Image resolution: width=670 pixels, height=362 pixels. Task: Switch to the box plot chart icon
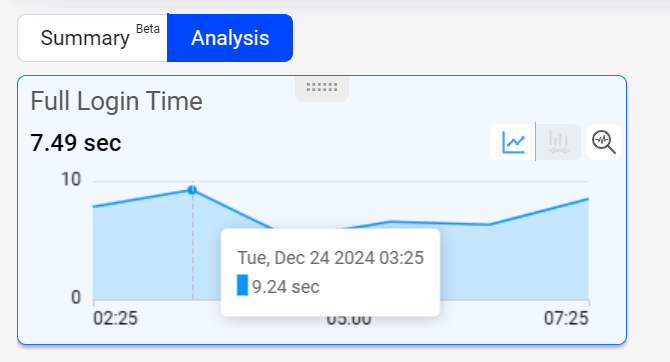coord(558,142)
